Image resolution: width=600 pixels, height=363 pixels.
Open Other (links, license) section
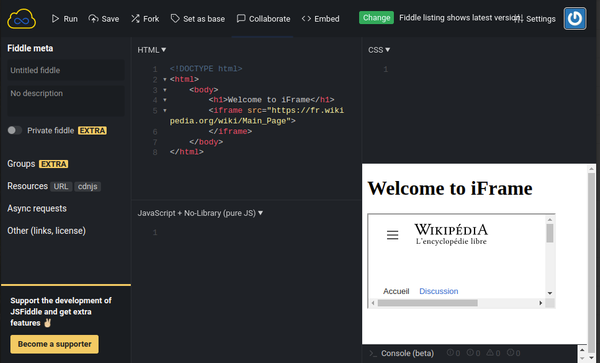46,231
